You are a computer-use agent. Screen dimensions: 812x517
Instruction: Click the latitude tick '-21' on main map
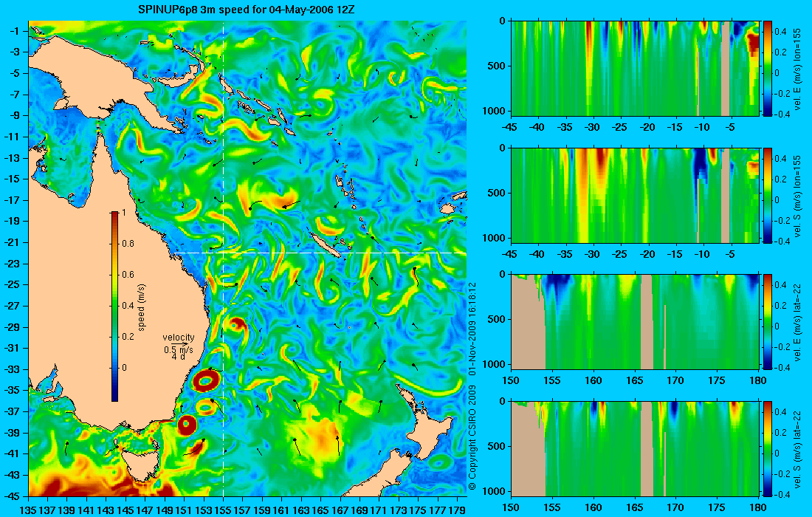click(x=12, y=242)
